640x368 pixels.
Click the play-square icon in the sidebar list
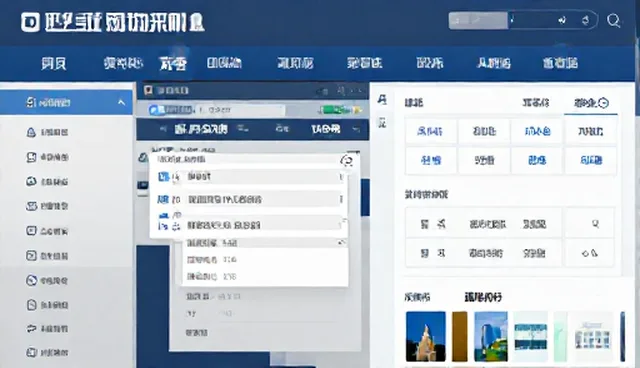(31, 255)
